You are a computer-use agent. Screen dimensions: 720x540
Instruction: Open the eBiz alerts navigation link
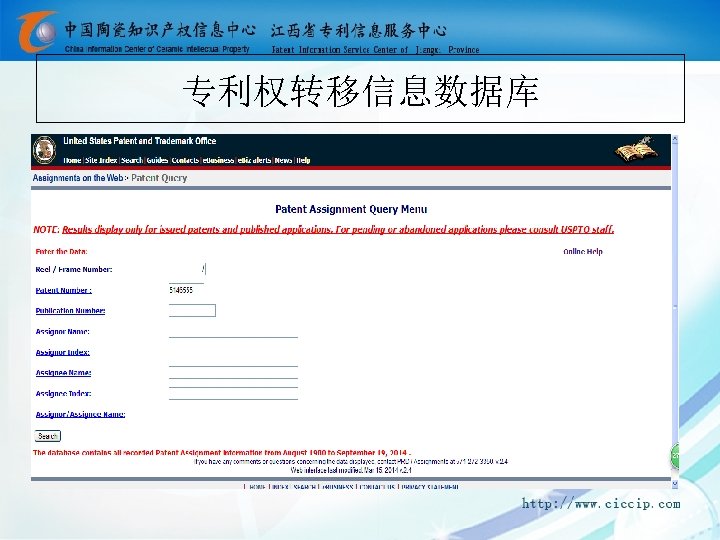pyautogui.click(x=254, y=160)
